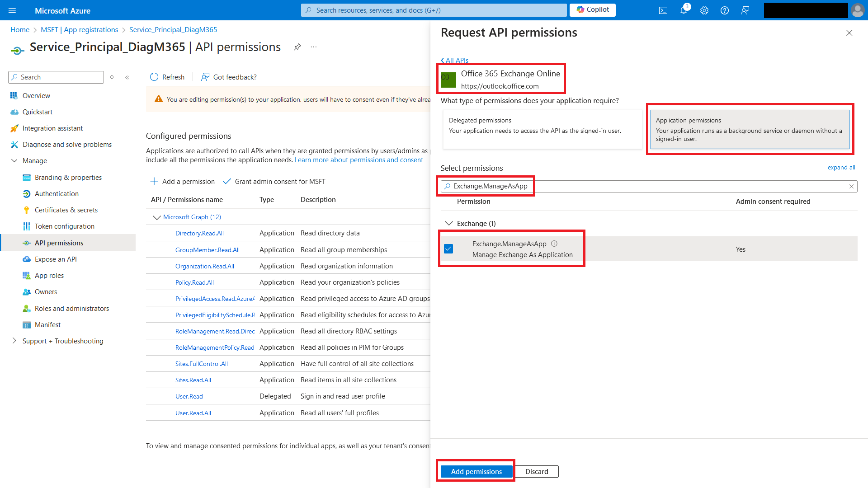868x488 pixels.
Task: Expand Support + Troubleshooting section
Action: 14,341
